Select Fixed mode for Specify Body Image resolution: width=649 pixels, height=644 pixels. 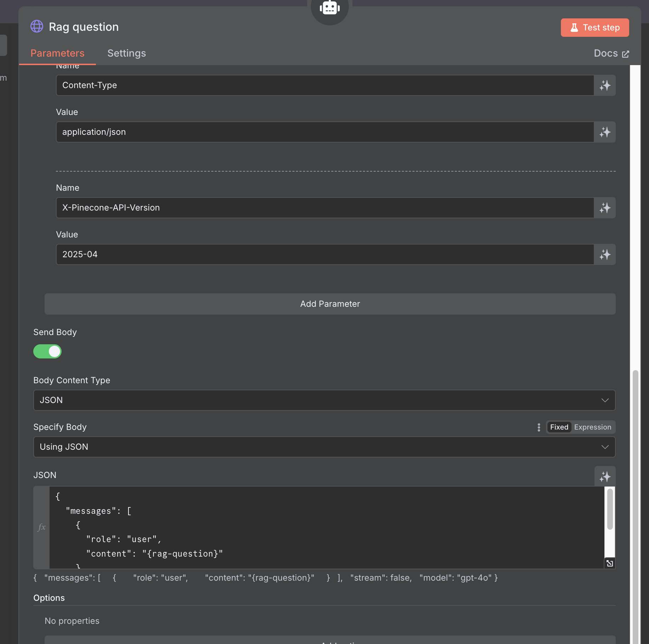tap(559, 427)
